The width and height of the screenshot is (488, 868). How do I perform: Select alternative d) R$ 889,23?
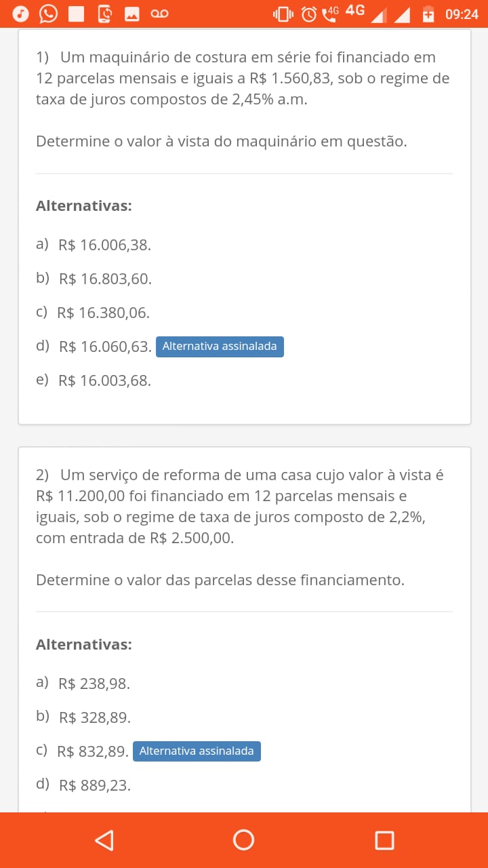coord(83,785)
